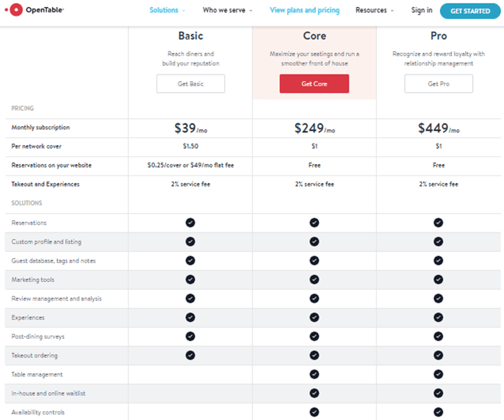This screenshot has height=420, width=504.
Task: Click the Review management and analysis row label
Action: [x=56, y=299]
